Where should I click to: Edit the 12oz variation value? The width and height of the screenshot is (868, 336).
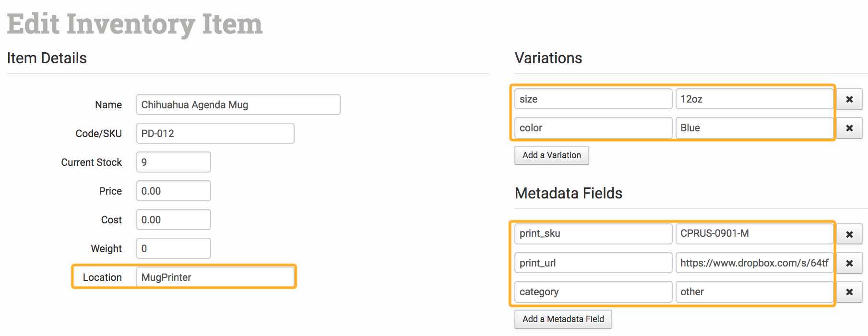tap(754, 99)
